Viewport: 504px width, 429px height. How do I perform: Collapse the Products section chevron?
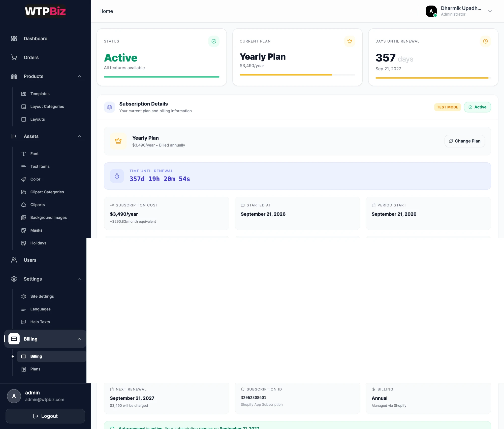tap(79, 76)
